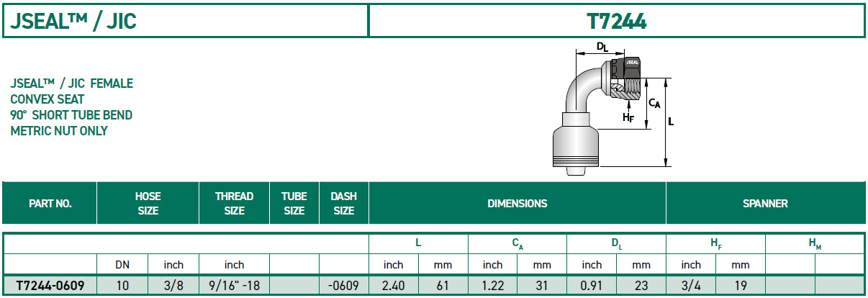Click the CA subheader in the table
Screen dimensions: 868x298
tap(517, 245)
